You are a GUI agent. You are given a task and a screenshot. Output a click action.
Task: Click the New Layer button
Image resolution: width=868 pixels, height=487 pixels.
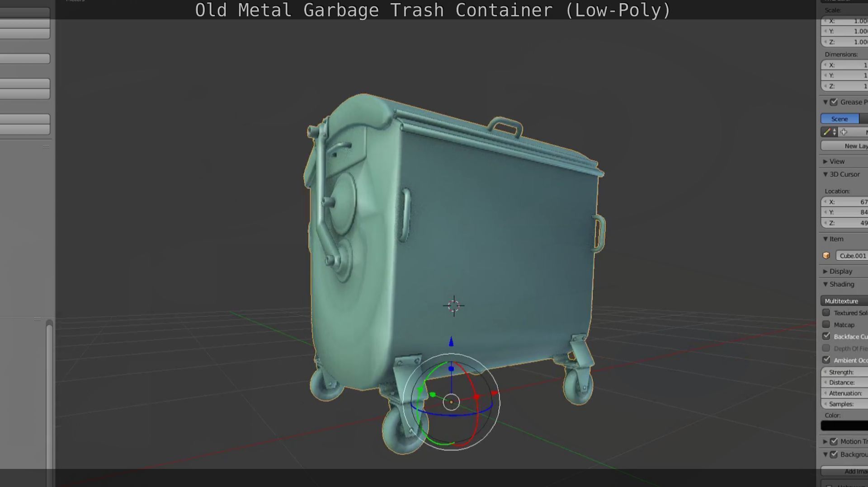(844, 146)
